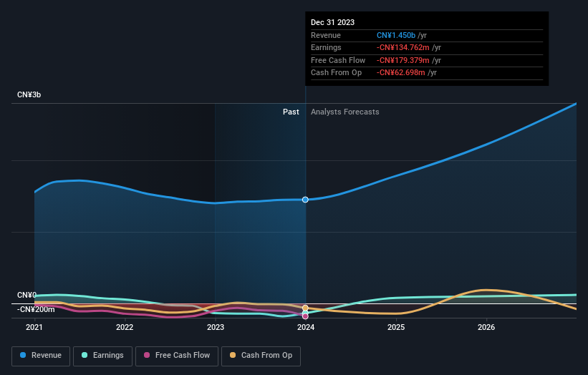Toggle the Free Cash Flow legend button
588x375 pixels.
point(177,356)
